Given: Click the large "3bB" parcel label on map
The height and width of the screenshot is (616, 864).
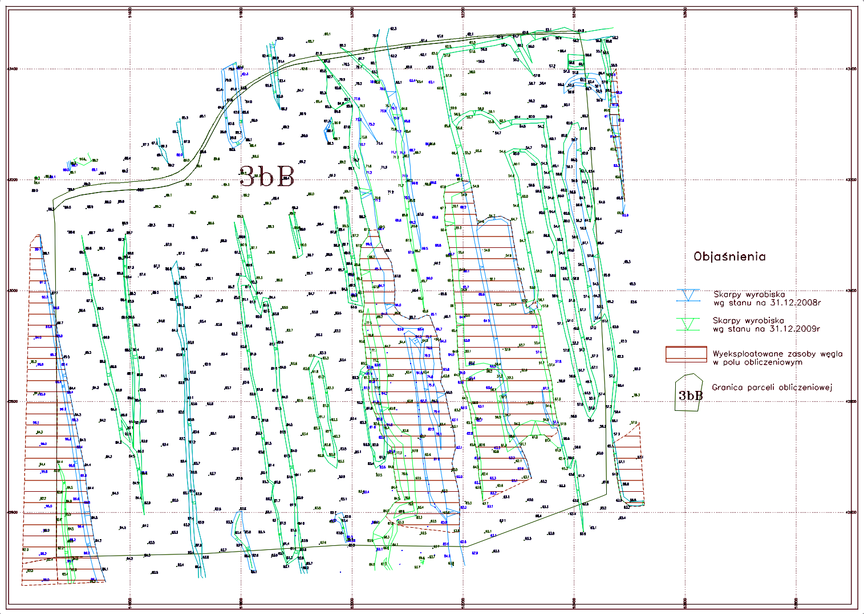Looking at the screenshot, I should 267,177.
